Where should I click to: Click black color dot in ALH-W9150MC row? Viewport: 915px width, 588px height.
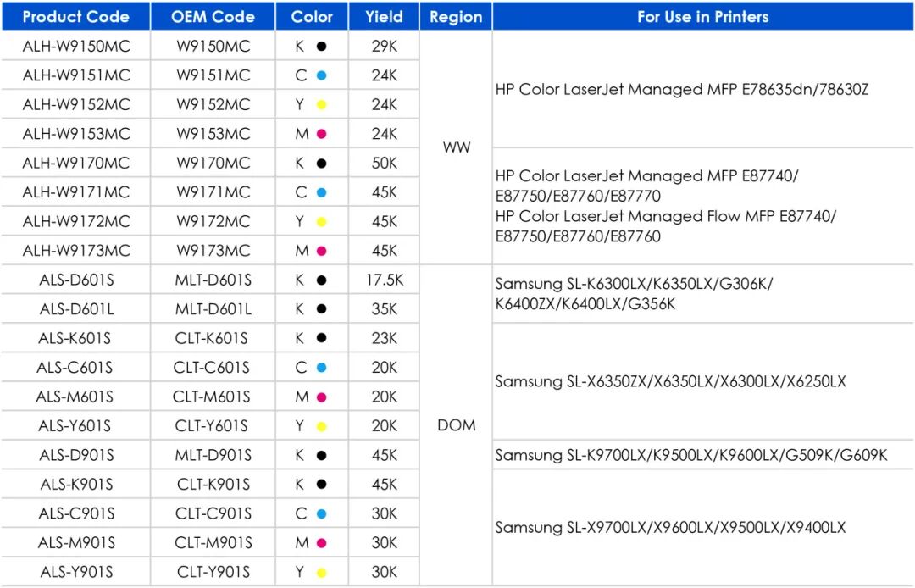322,46
